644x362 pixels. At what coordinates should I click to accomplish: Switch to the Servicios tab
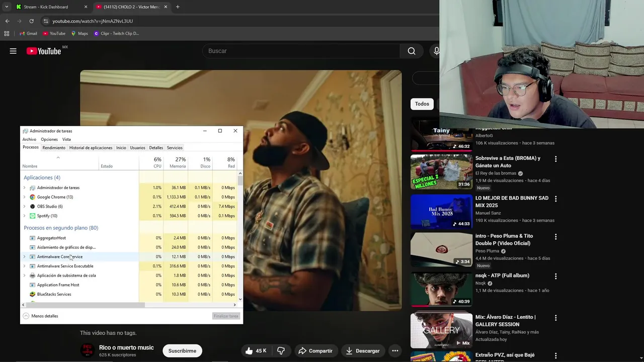(175, 148)
